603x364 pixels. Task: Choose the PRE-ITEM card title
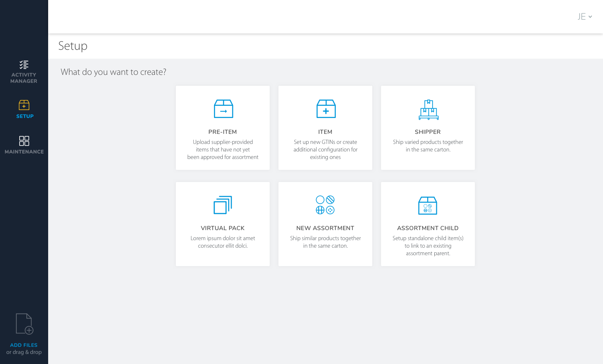coord(223,132)
